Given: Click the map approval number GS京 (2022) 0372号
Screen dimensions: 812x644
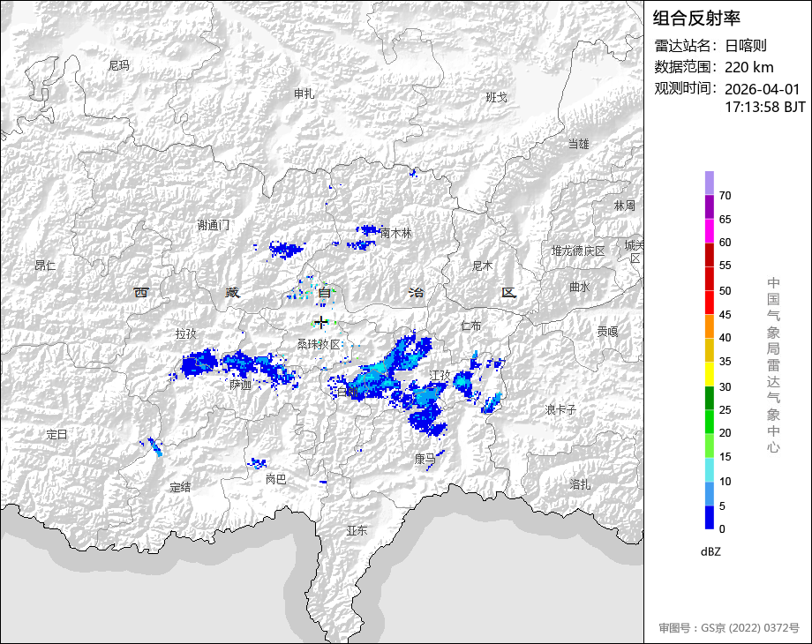Looking at the screenshot, I should [x=750, y=628].
